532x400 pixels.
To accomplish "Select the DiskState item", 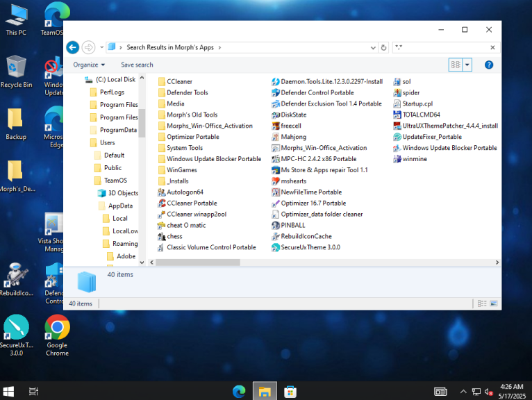I will (289, 115).
